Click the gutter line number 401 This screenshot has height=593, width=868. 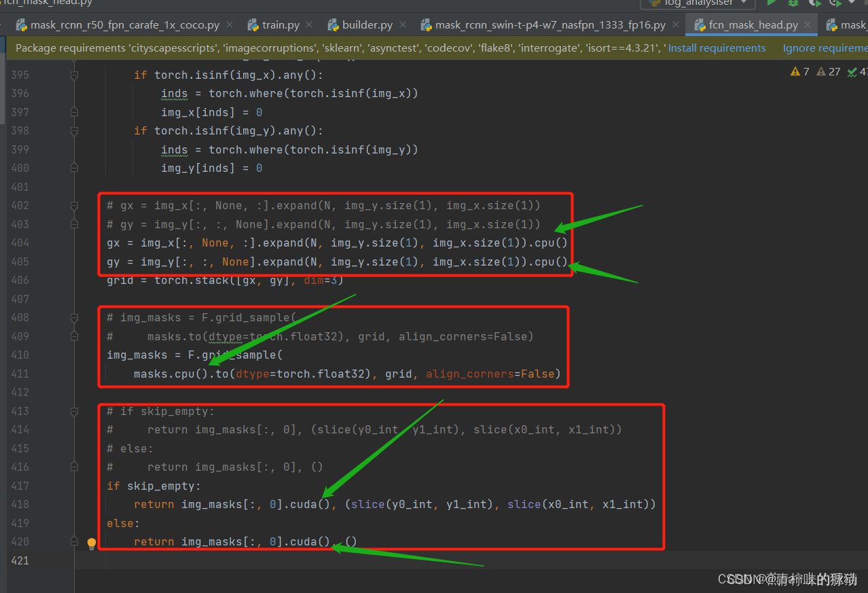(x=20, y=187)
